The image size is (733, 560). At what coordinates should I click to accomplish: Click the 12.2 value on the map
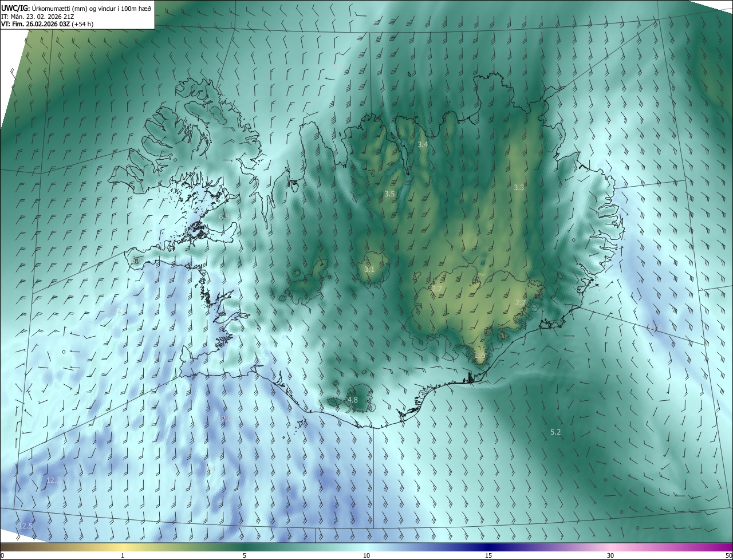tap(54, 480)
